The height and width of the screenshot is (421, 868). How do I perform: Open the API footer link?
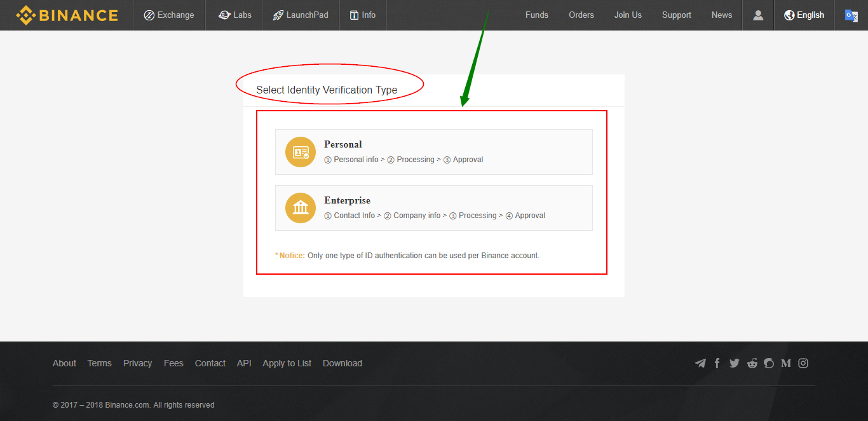tap(244, 363)
